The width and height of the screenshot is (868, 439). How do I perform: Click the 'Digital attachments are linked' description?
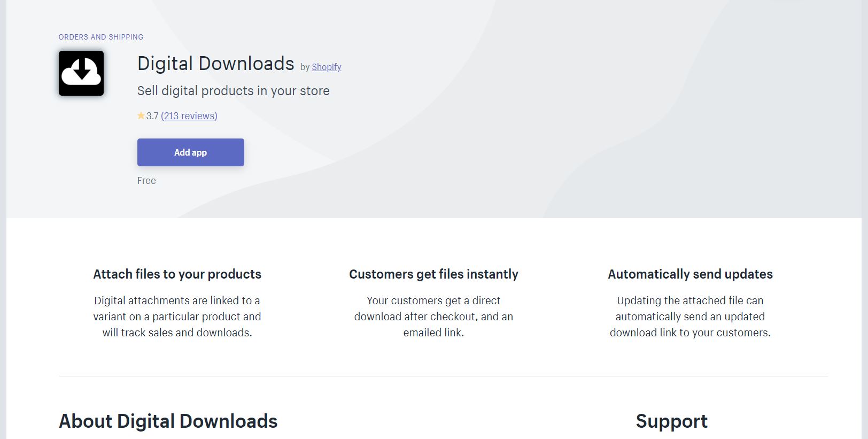[x=177, y=317]
